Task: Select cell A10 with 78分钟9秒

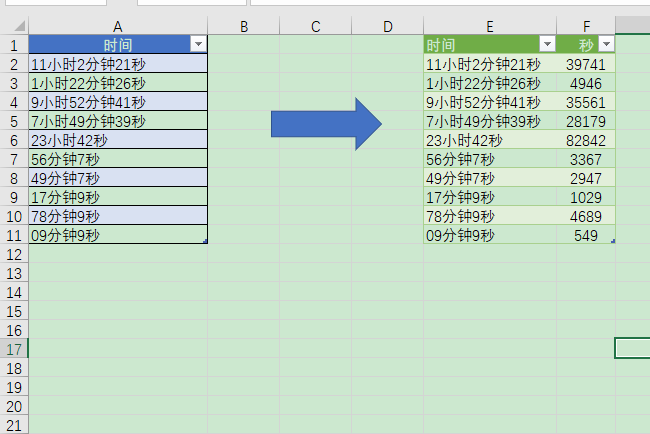Action: (x=118, y=216)
